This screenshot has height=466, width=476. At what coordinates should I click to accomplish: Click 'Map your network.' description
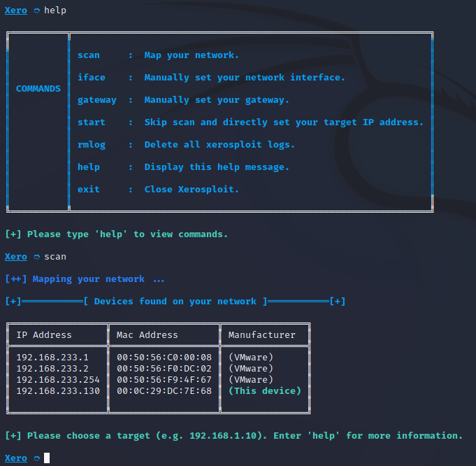(x=192, y=55)
